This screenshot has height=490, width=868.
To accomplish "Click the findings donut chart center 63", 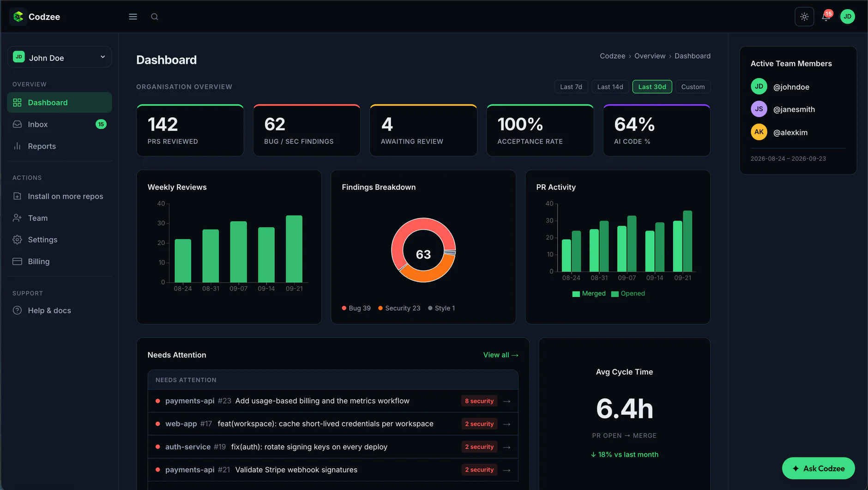I will point(423,254).
